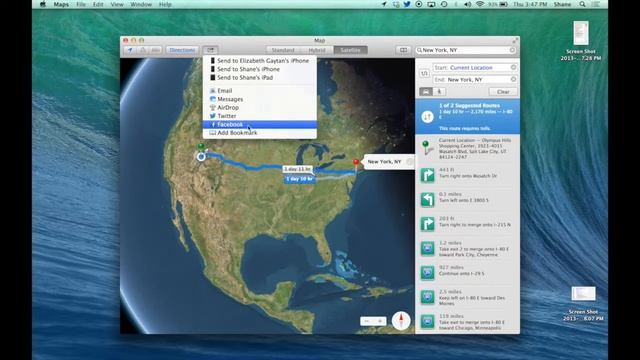
Task: Zoom out with the minus button
Action: 367,321
